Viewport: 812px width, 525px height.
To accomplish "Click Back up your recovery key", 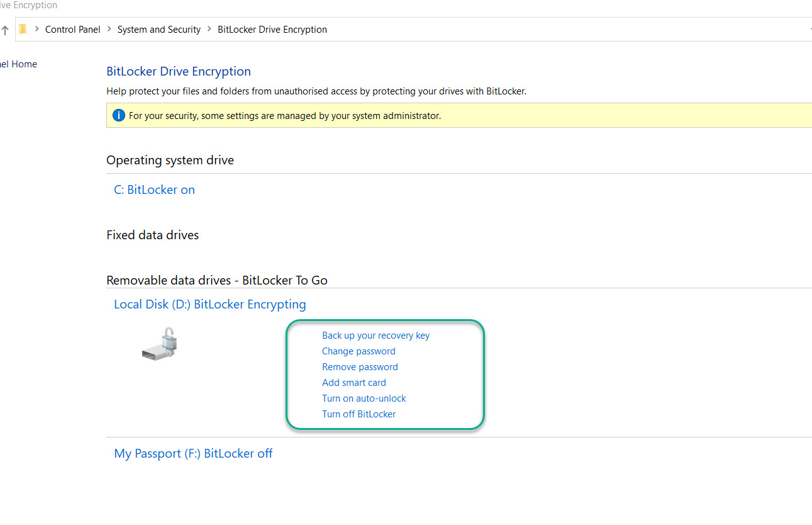I will tap(376, 336).
